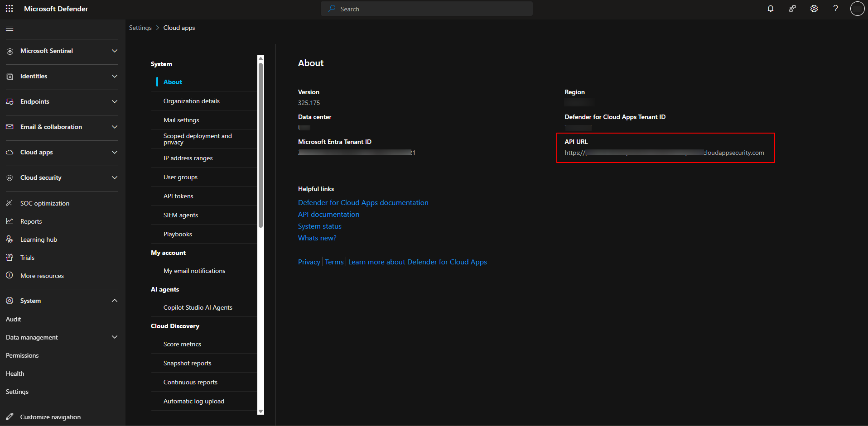
Task: Open the user account avatar circle
Action: (857, 9)
